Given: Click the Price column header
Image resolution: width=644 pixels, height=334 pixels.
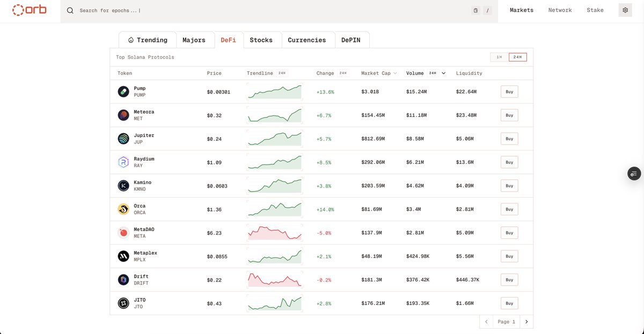Looking at the screenshot, I should pyautogui.click(x=214, y=73).
